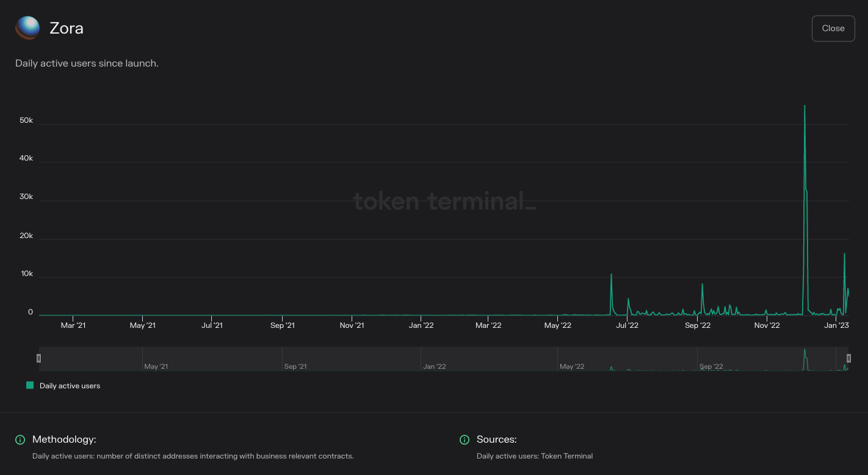This screenshot has width=868, height=475.
Task: Click the May '22 marker in the range selector
Action: pyautogui.click(x=572, y=366)
